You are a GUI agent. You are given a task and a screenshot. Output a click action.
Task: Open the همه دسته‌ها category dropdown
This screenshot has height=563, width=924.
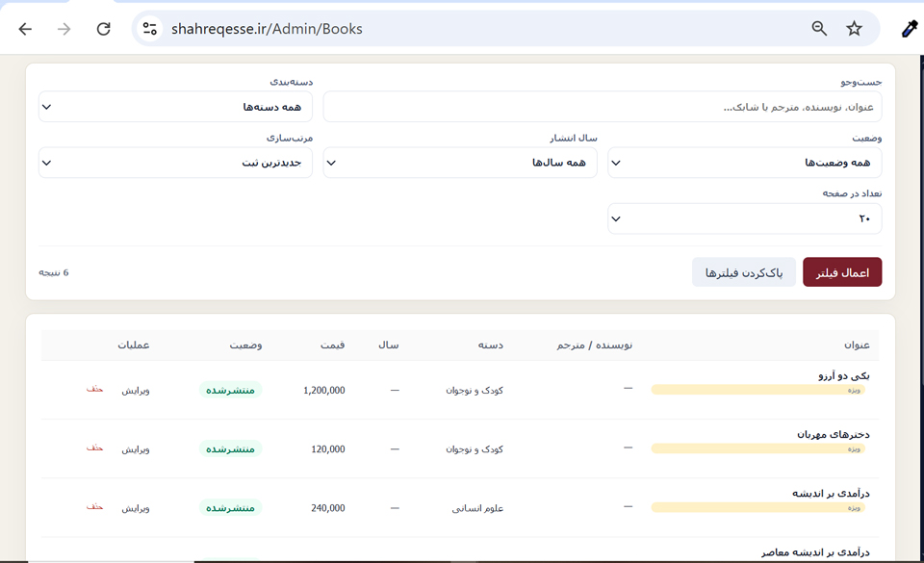[x=175, y=107]
